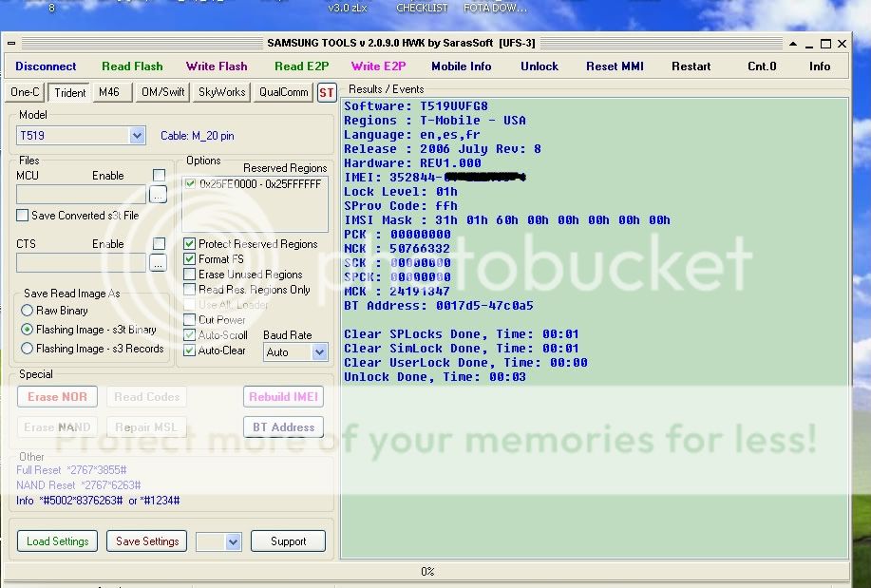Enable Cut Power checkbox
The image size is (871, 588).
tap(189, 319)
